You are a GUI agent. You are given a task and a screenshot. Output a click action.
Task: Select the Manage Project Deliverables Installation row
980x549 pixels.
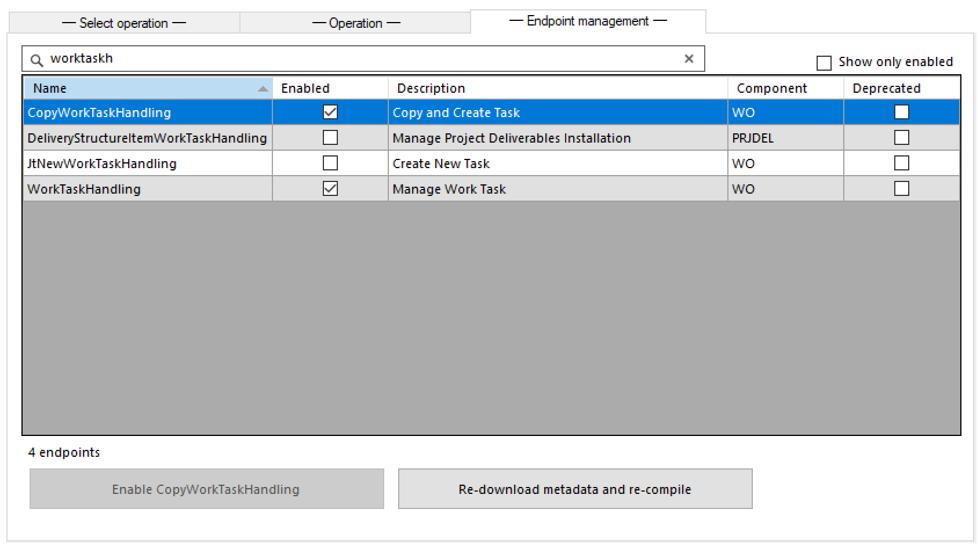point(511,138)
